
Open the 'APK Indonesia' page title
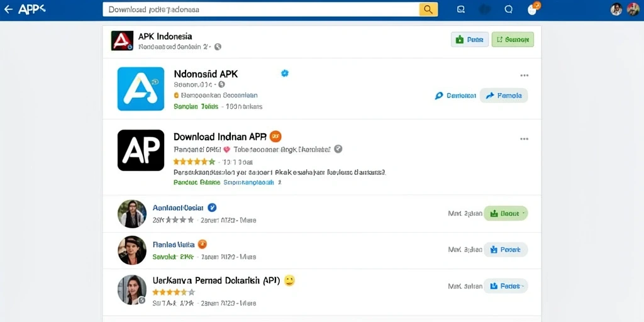[165, 36]
